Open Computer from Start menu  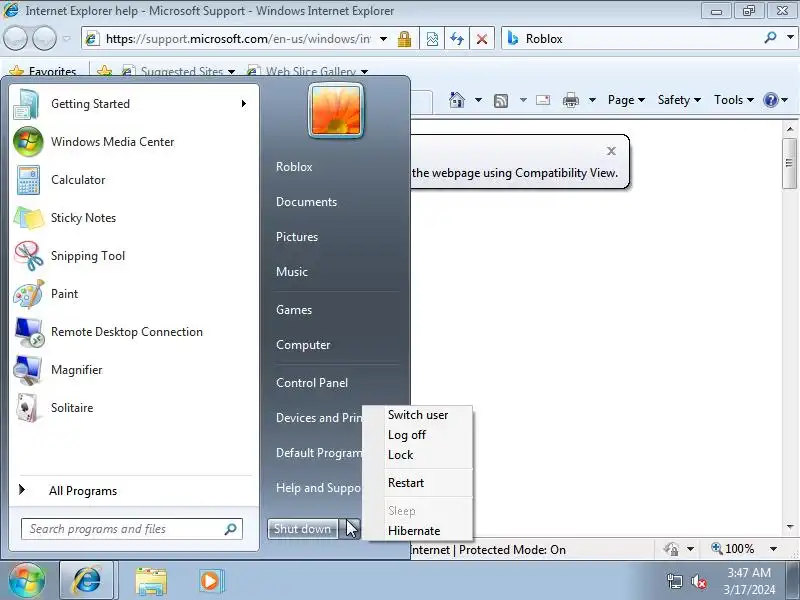pos(303,345)
